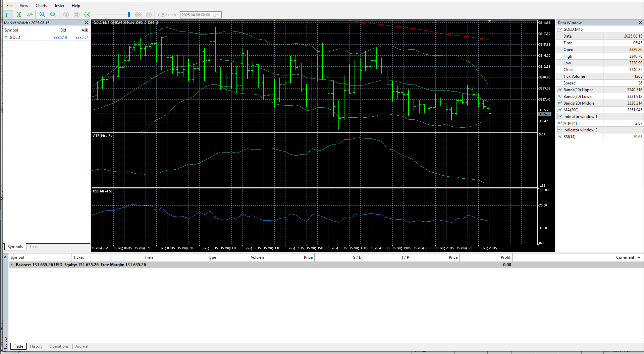Switch to the History tab

click(36, 346)
